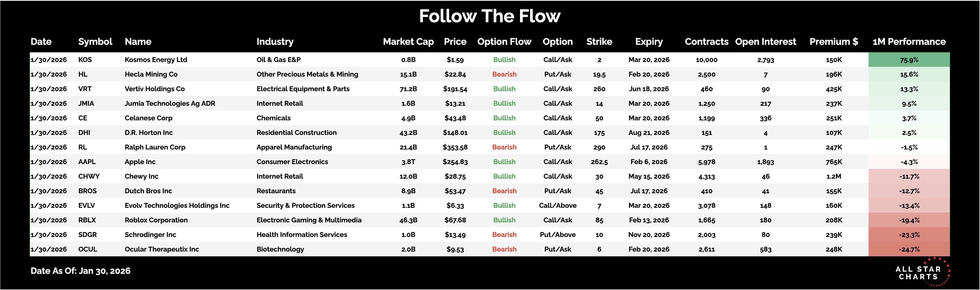Click the Follow The Flow title
The height and width of the screenshot is (290, 980).
tap(490, 16)
